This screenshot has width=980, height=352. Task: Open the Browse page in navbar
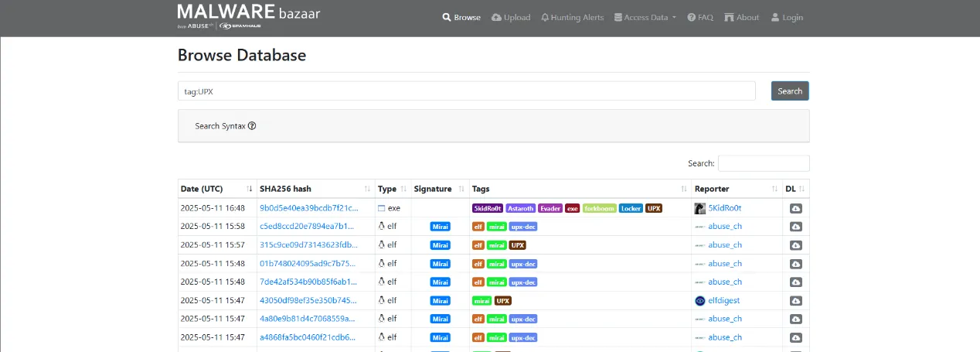pos(461,17)
